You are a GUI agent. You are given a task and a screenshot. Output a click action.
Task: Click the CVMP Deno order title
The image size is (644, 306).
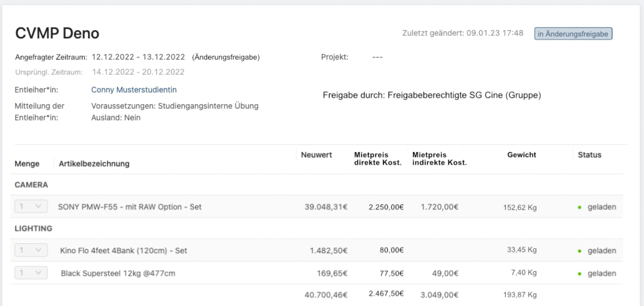(x=57, y=33)
